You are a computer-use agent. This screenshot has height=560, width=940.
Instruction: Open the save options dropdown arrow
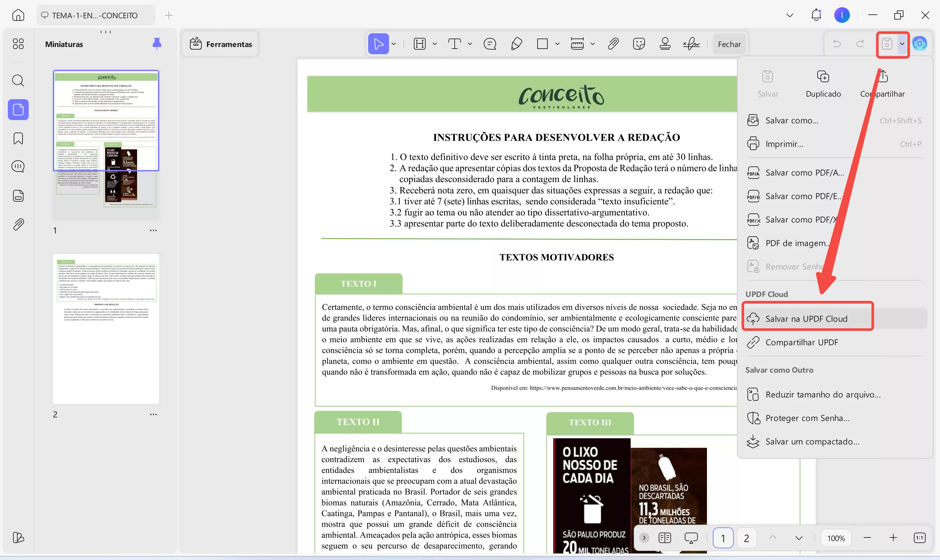click(902, 44)
